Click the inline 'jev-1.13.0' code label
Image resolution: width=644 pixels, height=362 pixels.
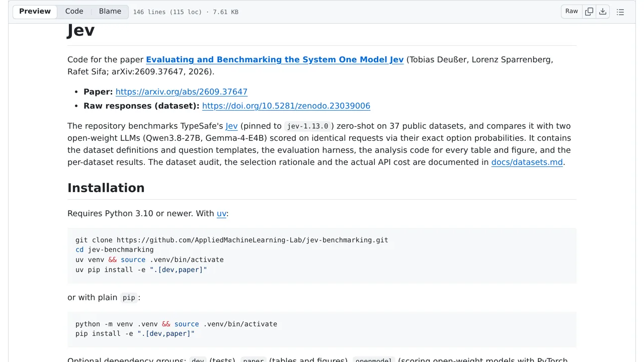pyautogui.click(x=307, y=126)
